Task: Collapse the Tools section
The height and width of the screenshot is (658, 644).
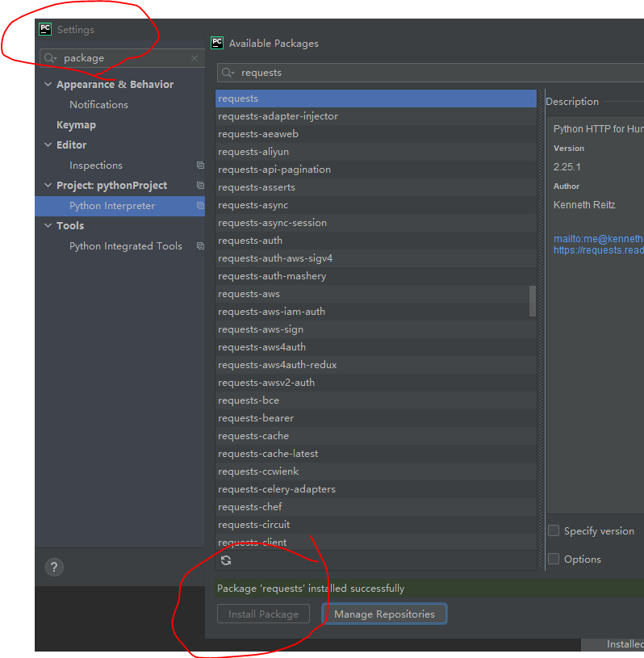Action: coord(48,225)
